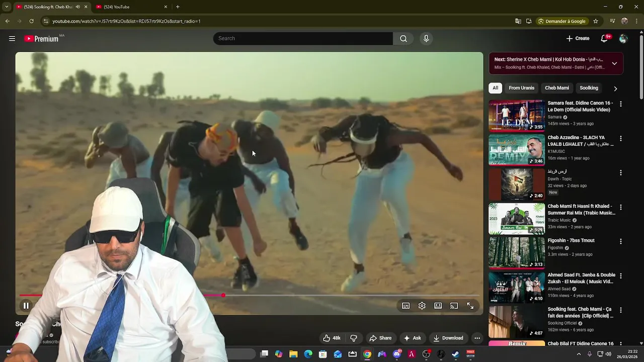The width and height of the screenshot is (644, 362).
Task: Click the Download button
Action: tap(448, 338)
